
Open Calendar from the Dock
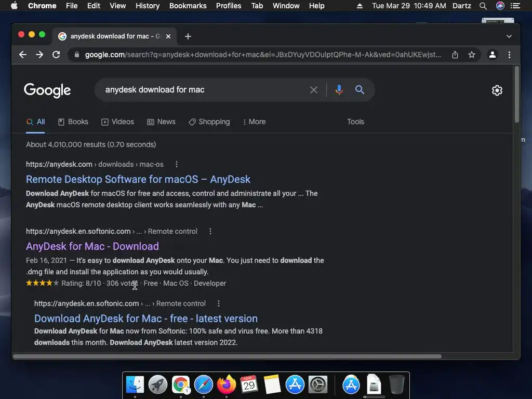coord(249,385)
